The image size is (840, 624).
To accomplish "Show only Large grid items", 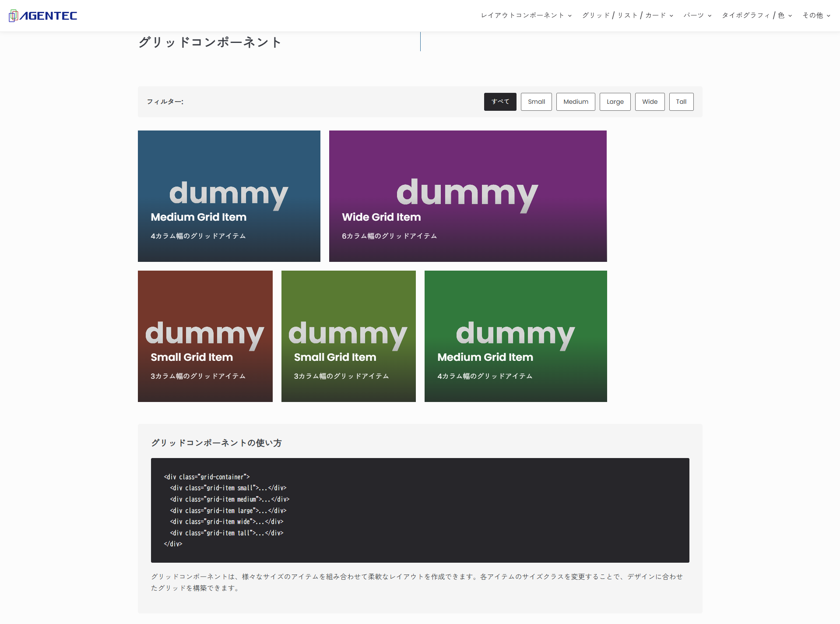I will (615, 102).
